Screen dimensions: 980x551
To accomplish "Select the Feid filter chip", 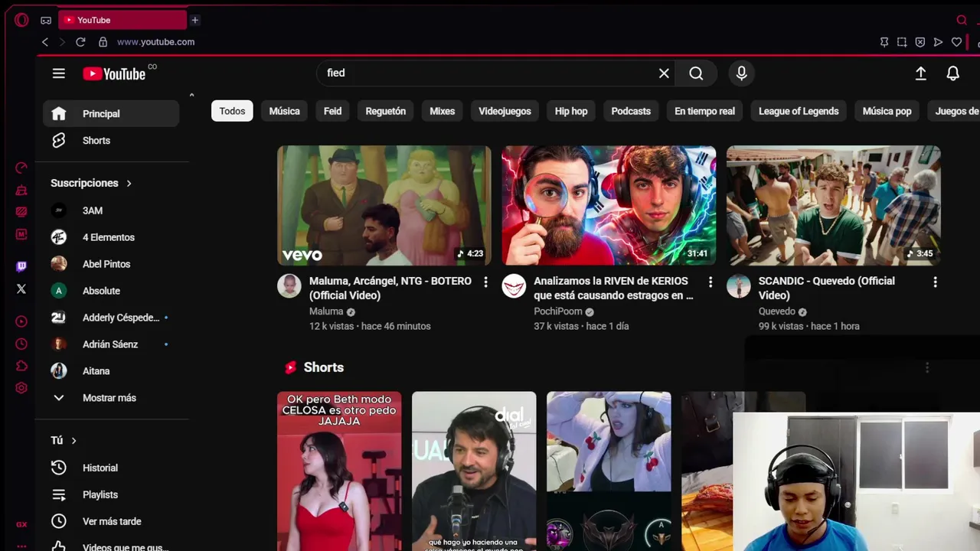I will (332, 111).
